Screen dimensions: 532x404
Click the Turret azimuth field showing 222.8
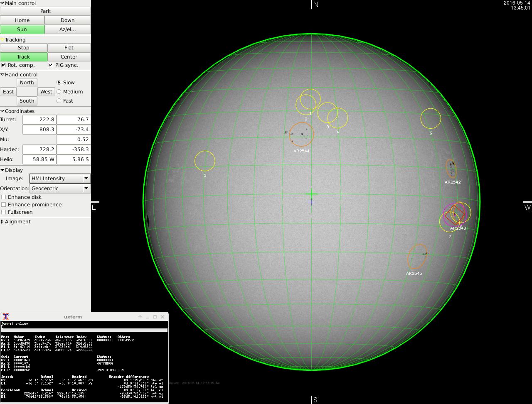point(39,120)
